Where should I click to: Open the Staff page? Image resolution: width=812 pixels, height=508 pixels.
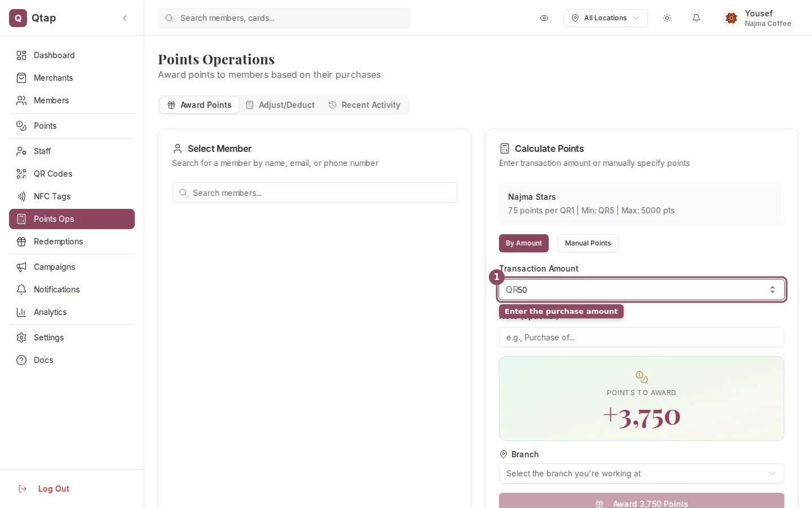72,151
